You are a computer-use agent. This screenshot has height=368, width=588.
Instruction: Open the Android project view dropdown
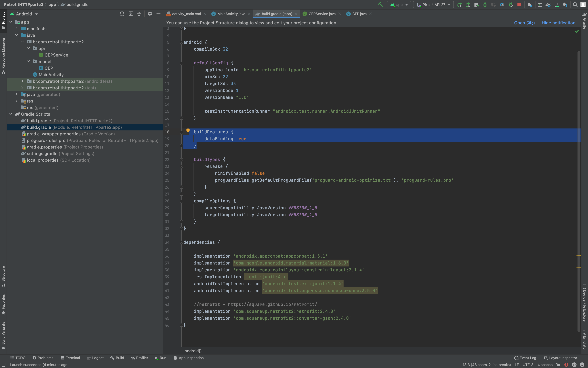point(24,14)
